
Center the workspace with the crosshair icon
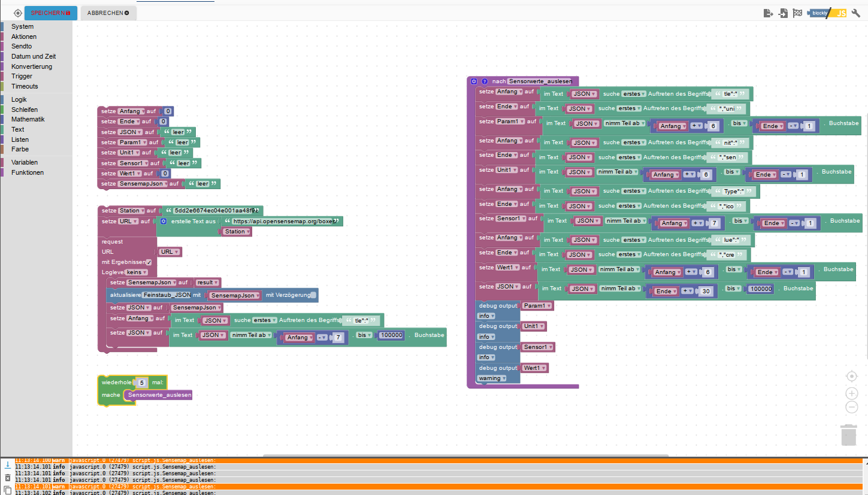click(x=851, y=376)
